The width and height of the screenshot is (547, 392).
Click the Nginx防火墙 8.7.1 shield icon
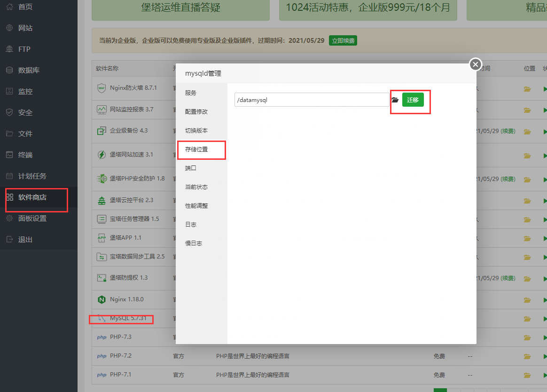(x=102, y=88)
